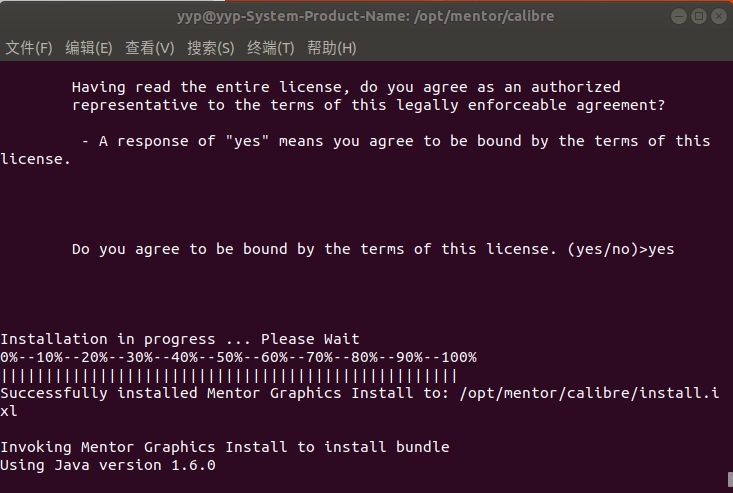Open the 编辑(E) menu

click(89, 48)
